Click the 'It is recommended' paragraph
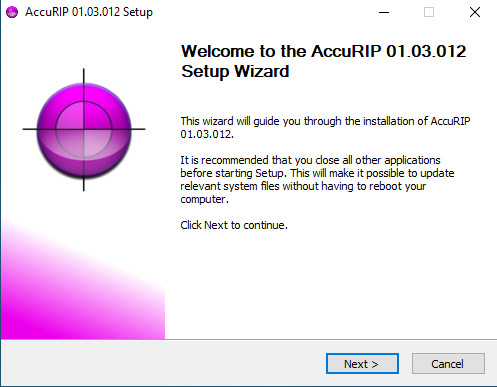The image size is (497, 387). pyautogui.click(x=317, y=179)
